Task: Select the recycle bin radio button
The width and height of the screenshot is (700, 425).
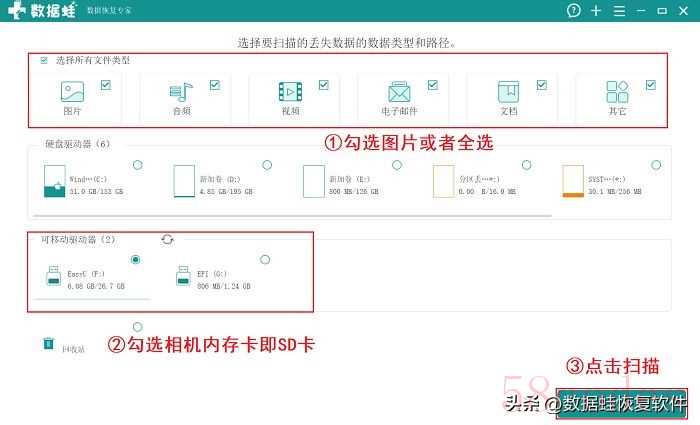Action: pos(138,327)
